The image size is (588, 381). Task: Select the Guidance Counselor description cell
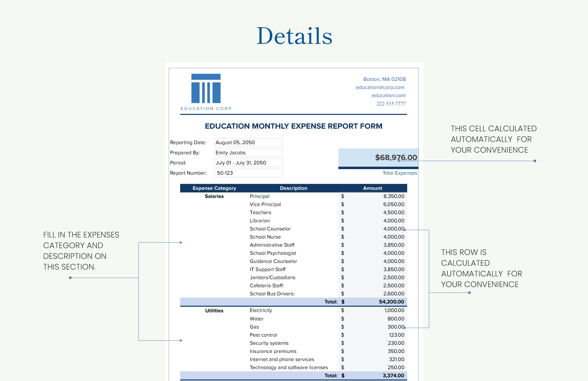[273, 261]
